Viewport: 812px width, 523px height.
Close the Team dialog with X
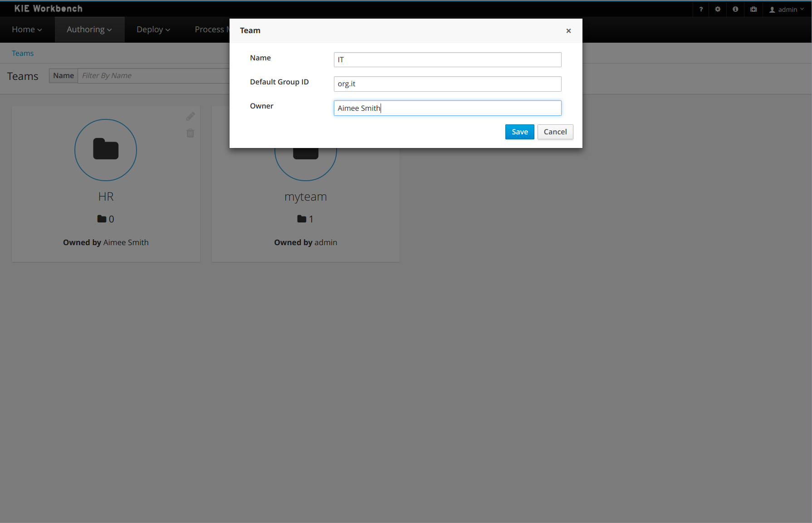click(x=568, y=31)
